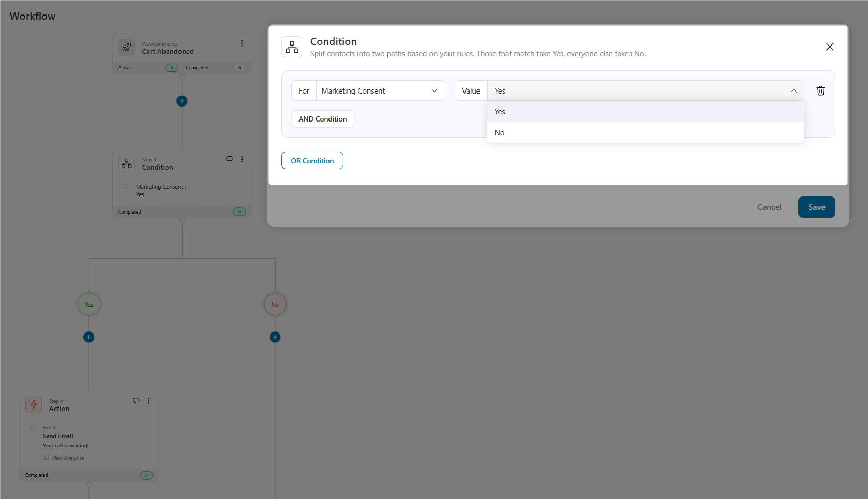Open View Analytics for Send Email
This screenshot has width=868, height=499.
click(64, 458)
